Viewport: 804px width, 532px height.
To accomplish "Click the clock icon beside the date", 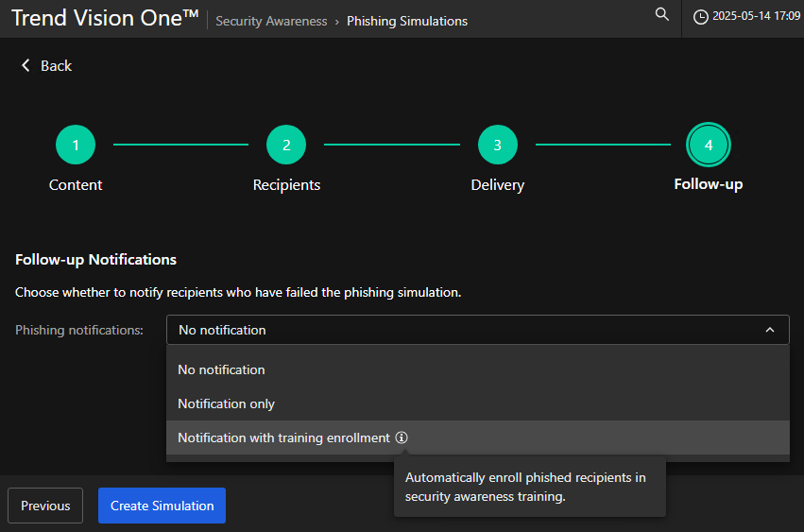I will pyautogui.click(x=701, y=18).
